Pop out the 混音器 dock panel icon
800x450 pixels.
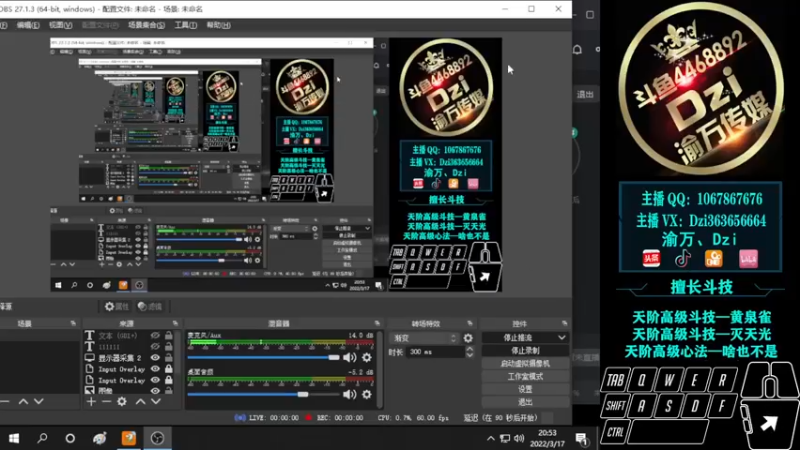[377, 323]
